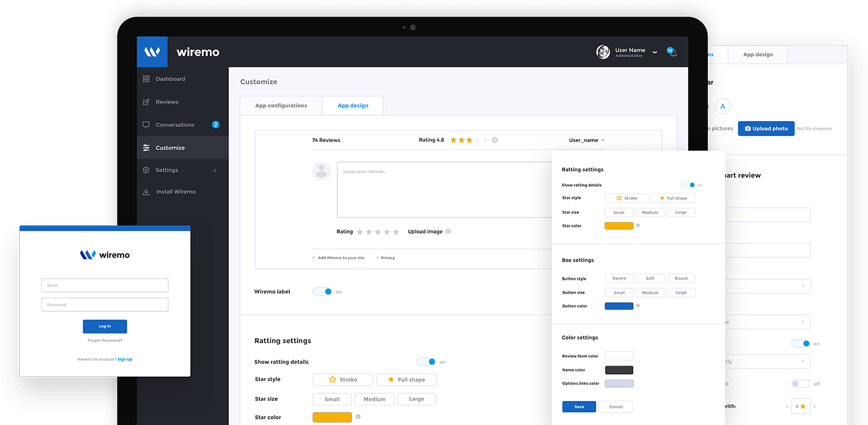Click the Install Wiremo download icon
This screenshot has width=868, height=425.
pyautogui.click(x=146, y=191)
